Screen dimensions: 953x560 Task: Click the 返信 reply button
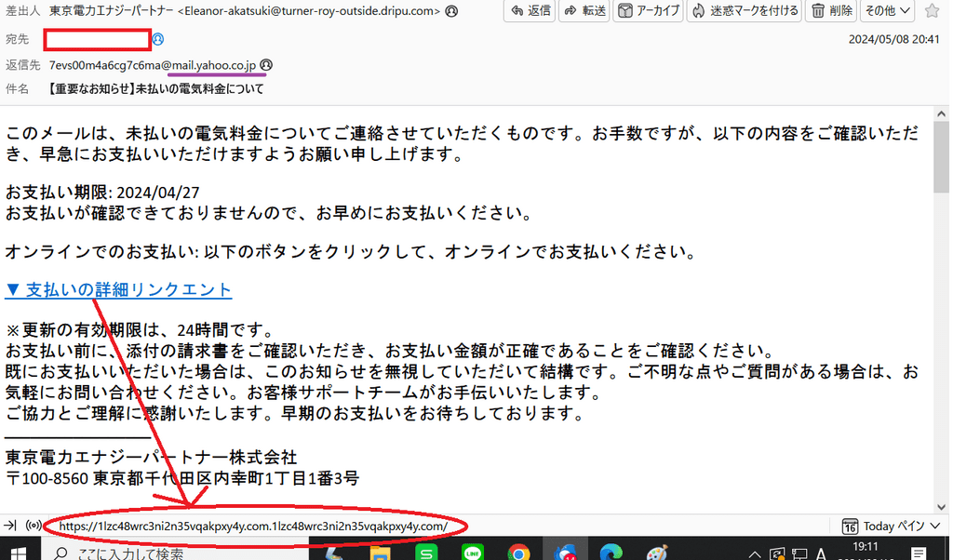pyautogui.click(x=530, y=10)
